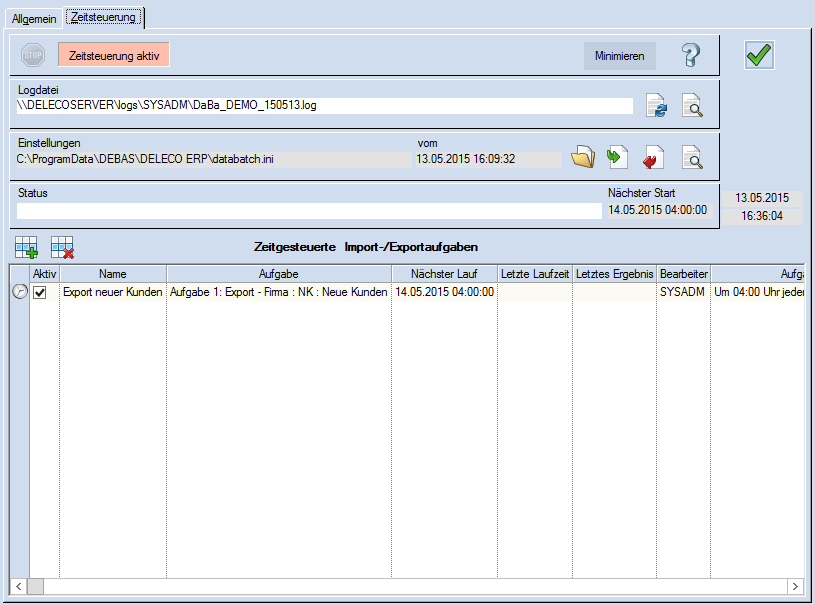Click the red arrow settings file icon
Screen dimensions: 815x605
(654, 157)
